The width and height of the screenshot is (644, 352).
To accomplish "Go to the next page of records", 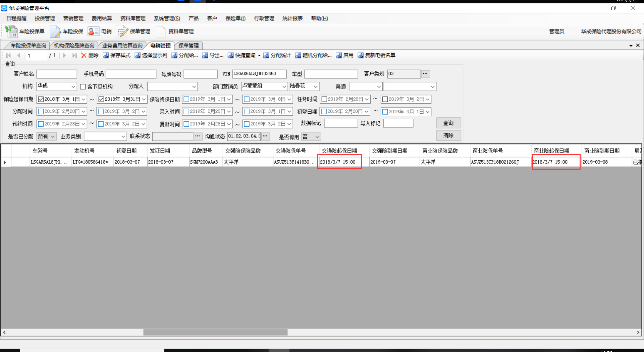I will (64, 55).
